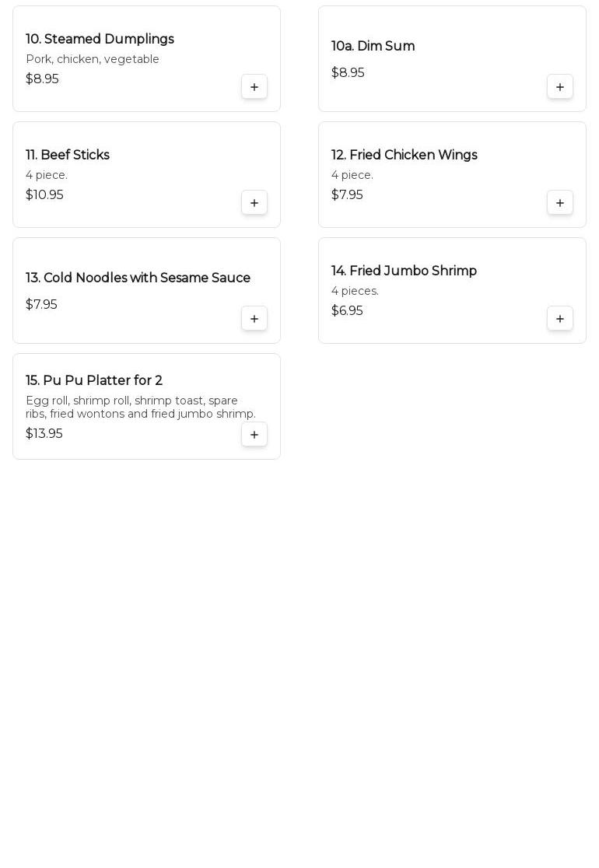Image resolution: width=599 pixels, height=868 pixels.
Task: Click 13. Cold Noodles with Sesame Sauce title
Action: click(x=138, y=278)
